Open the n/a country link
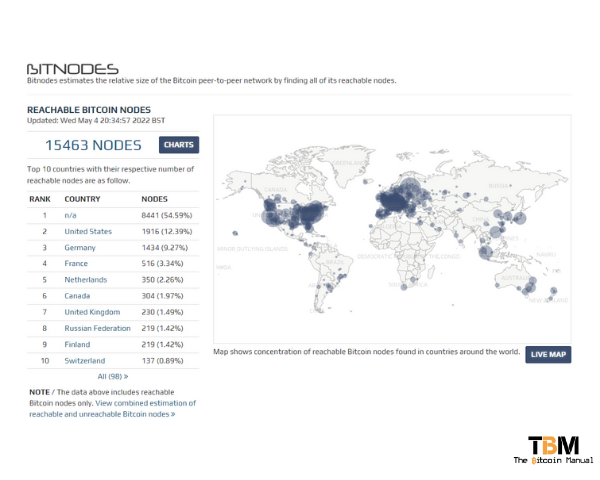 click(x=70, y=215)
